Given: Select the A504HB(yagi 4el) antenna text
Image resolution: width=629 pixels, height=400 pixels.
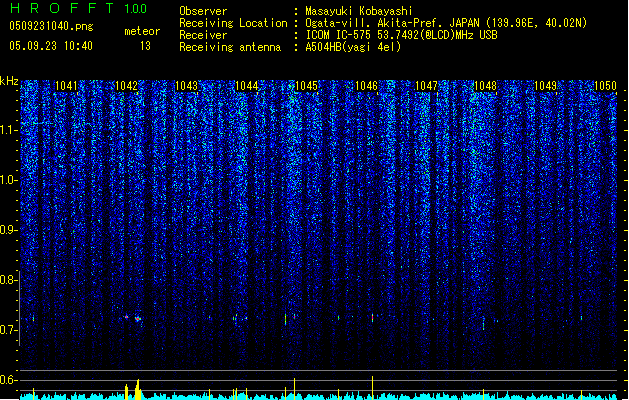Looking at the screenshot, I should pos(353,47).
